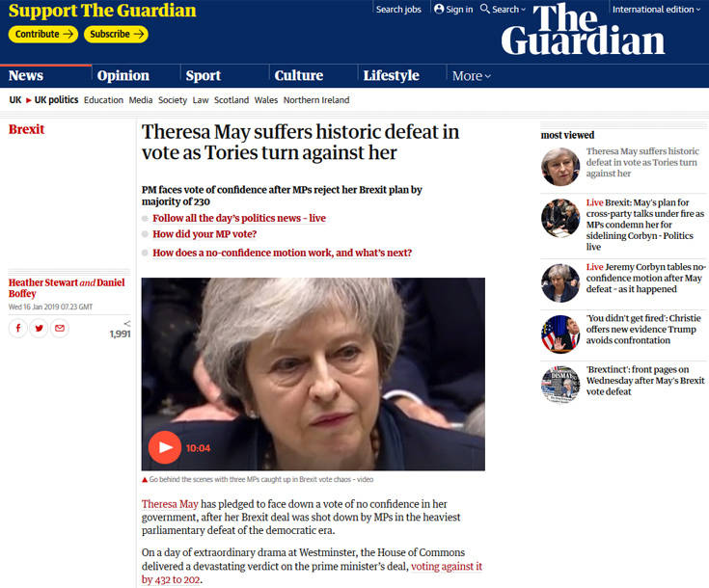
Task: Click the Subscribe button
Action: [x=116, y=35]
